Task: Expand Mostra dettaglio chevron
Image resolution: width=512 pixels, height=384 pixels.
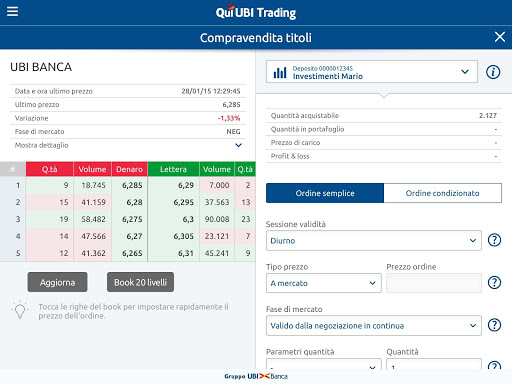Action: (x=238, y=145)
